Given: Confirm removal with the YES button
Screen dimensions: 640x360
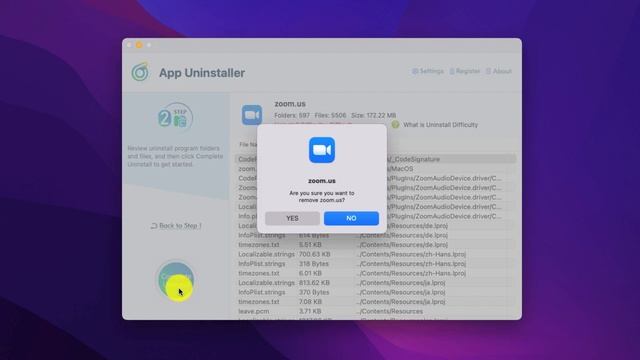Looking at the screenshot, I should coord(292,218).
